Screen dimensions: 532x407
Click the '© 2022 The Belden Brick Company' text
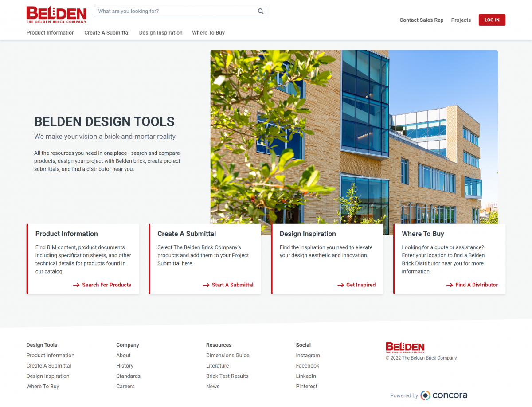click(x=421, y=358)
